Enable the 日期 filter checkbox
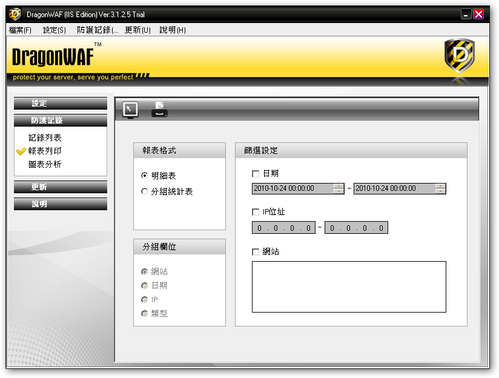 pyautogui.click(x=255, y=174)
